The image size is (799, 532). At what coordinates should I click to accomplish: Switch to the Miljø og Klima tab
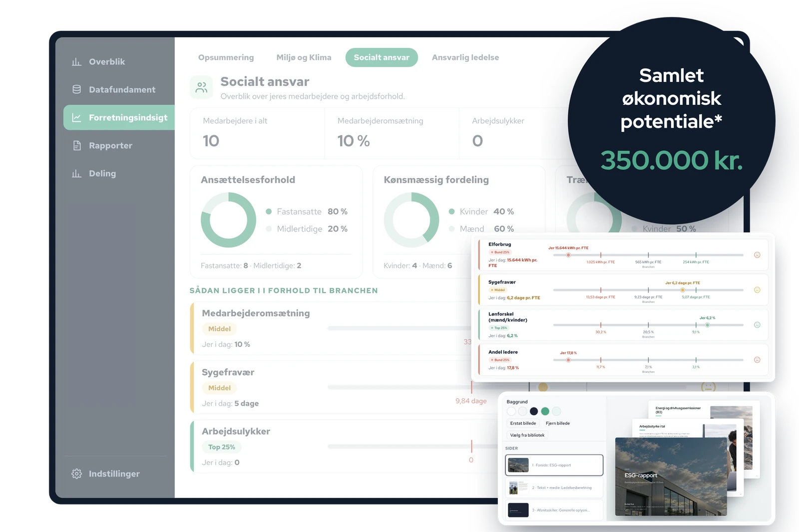tap(304, 57)
